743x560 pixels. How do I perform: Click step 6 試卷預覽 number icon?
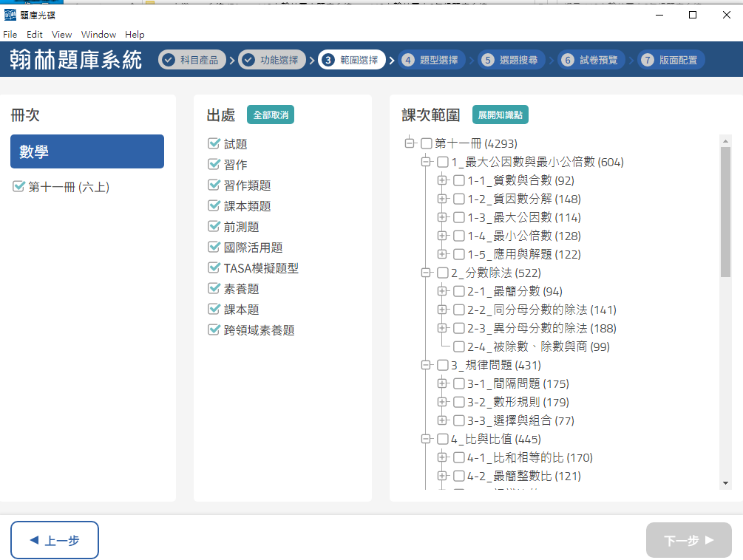point(568,60)
